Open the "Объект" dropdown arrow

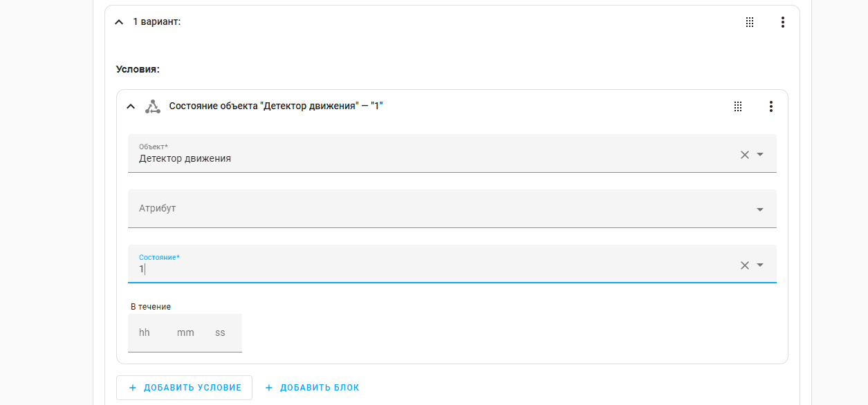tap(760, 154)
